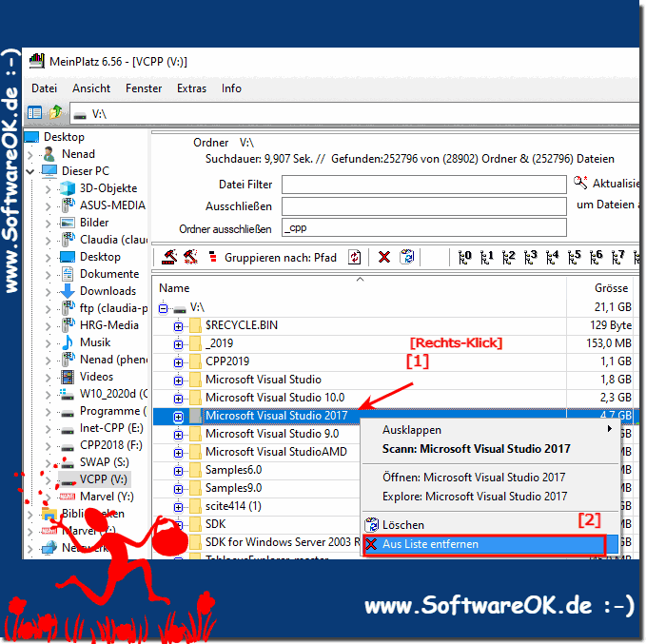Viewport: 646px width, 644px height.
Task: Open the 'Gruppieren nach: Pfad' grouping option
Action: pyautogui.click(x=280, y=258)
